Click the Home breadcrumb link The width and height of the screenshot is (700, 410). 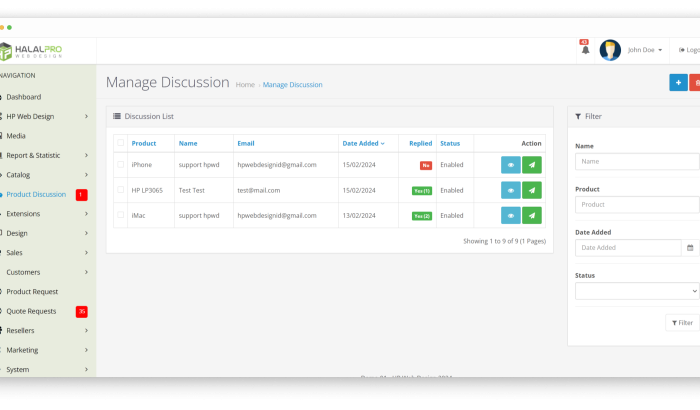pyautogui.click(x=245, y=85)
